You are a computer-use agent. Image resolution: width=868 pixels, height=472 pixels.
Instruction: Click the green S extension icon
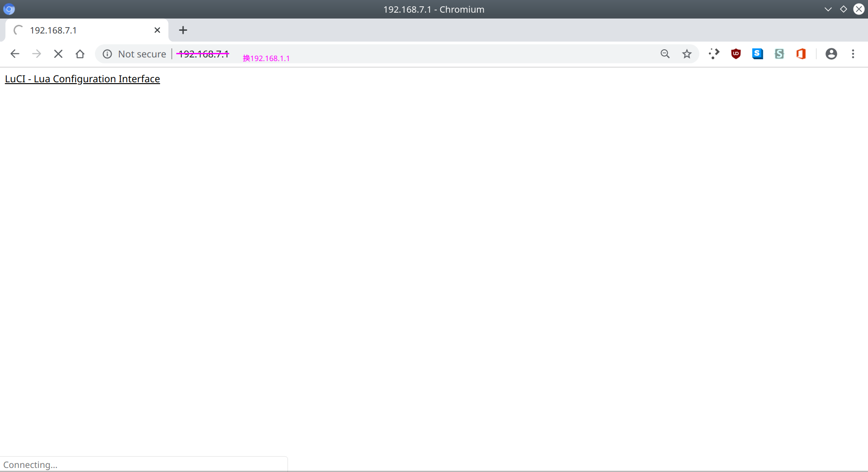coord(779,54)
